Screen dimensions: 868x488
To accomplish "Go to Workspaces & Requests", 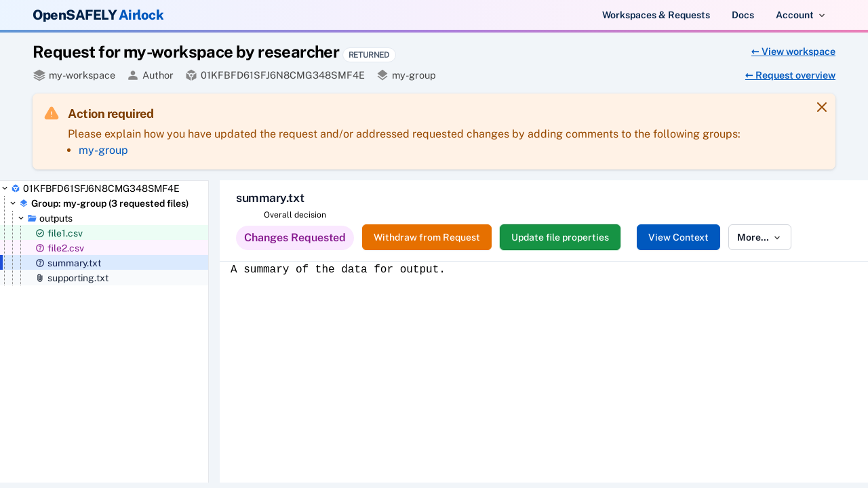I will (x=656, y=15).
